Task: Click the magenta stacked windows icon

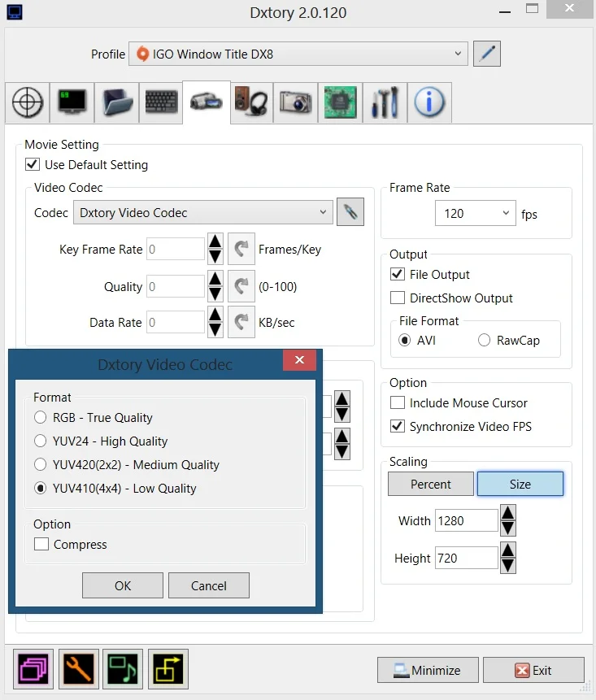Action: (x=33, y=669)
